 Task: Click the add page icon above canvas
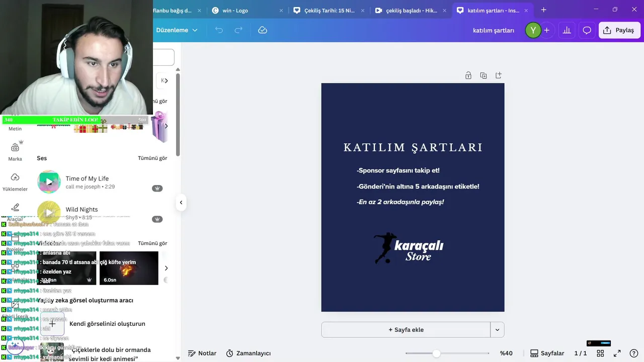click(x=499, y=75)
